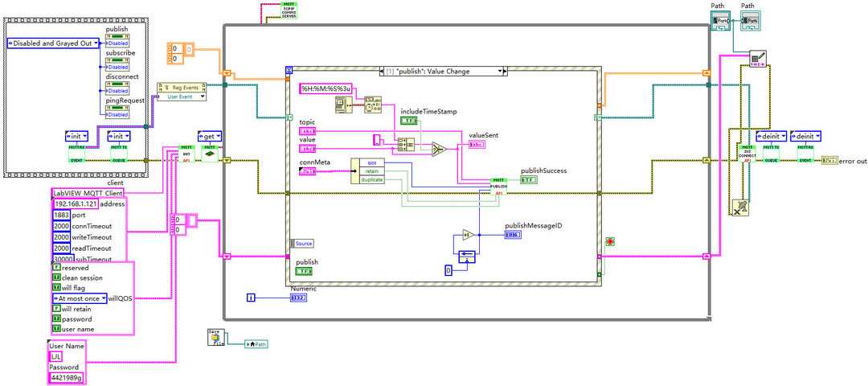Toggle the 'password' boolean constant

point(56,318)
